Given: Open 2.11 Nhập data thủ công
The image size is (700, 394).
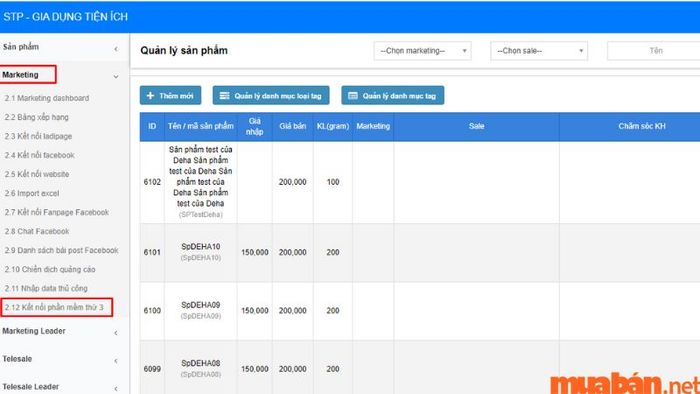Looking at the screenshot, I should (46, 289).
